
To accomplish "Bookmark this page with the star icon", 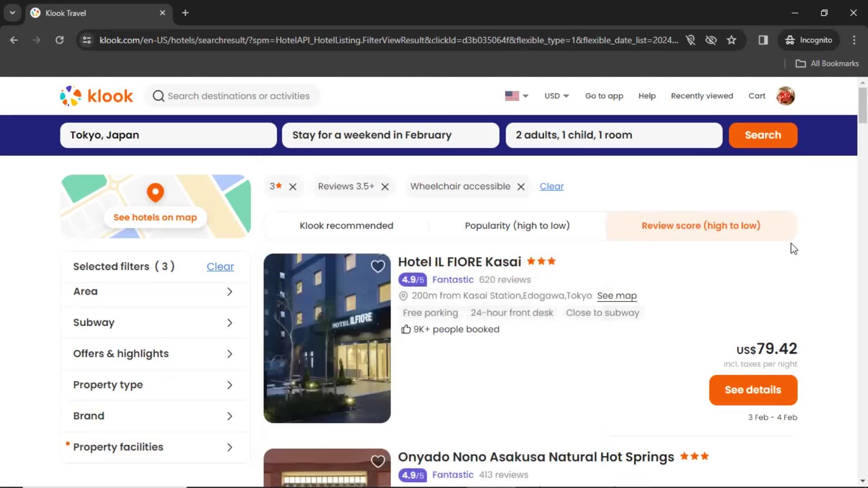I will pos(731,40).
